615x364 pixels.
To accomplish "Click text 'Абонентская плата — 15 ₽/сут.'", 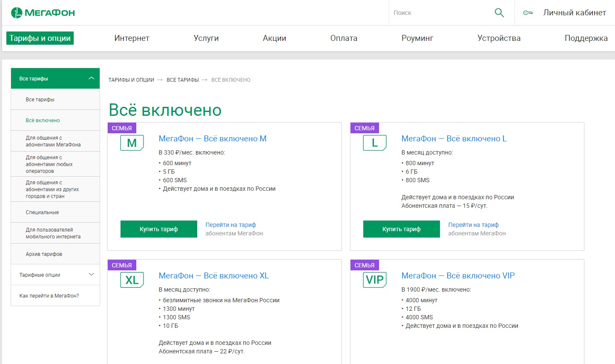I will (445, 206).
